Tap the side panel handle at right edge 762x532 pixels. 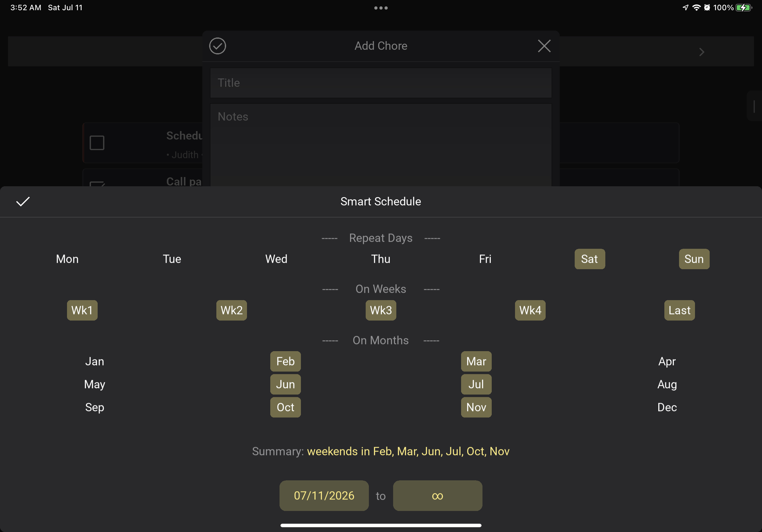point(754,106)
